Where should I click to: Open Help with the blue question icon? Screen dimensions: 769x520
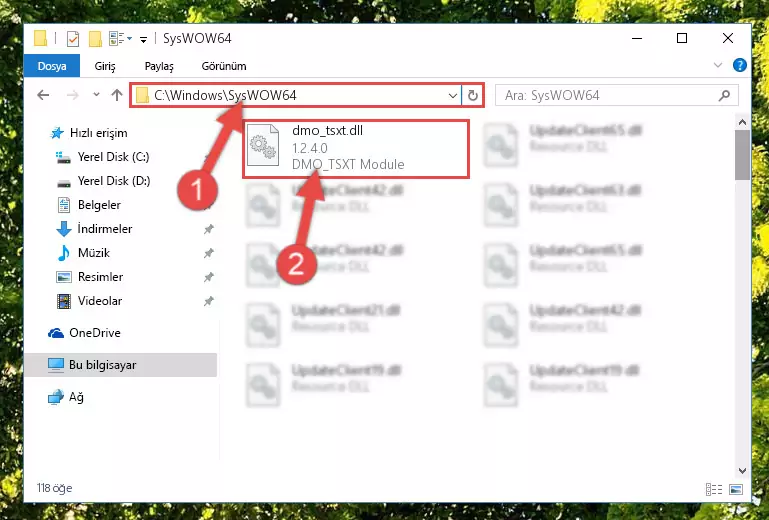(x=740, y=65)
